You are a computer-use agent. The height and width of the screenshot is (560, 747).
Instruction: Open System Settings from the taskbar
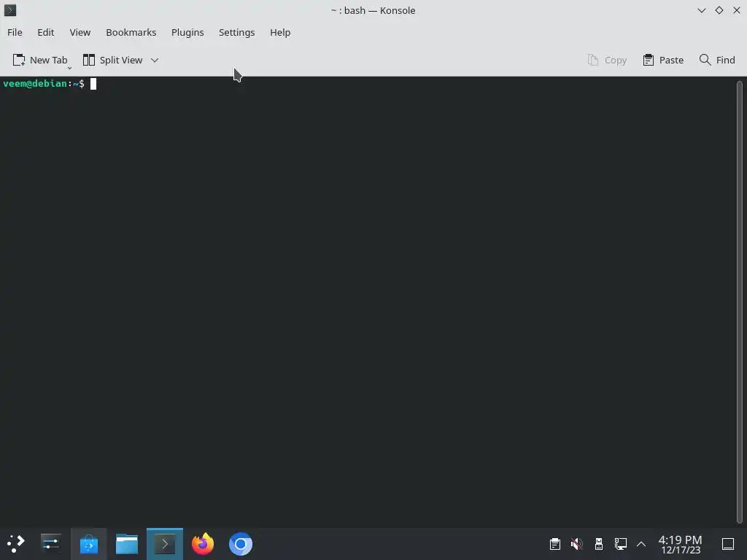pos(50,544)
